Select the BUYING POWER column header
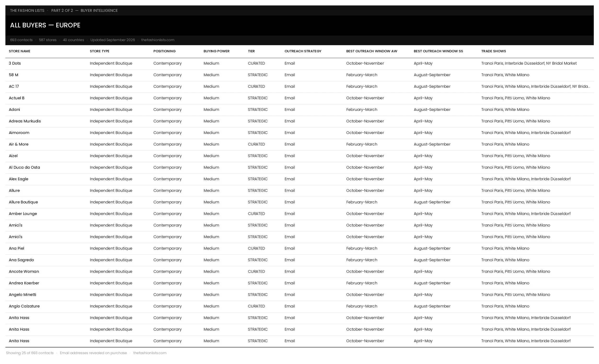The height and width of the screenshot is (364, 599). pos(216,51)
